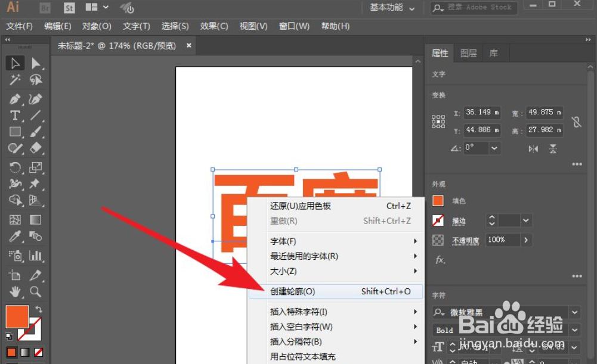The height and width of the screenshot is (364, 597).
Task: Choose the Eraser tool
Action: coord(36,148)
